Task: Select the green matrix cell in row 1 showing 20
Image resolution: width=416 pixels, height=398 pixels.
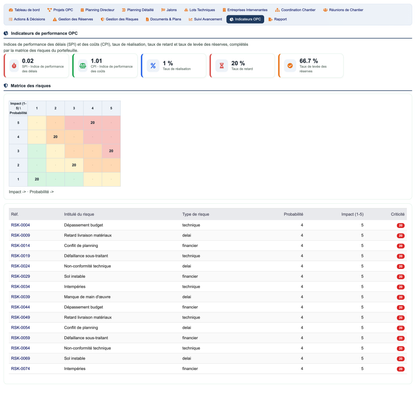Action: 37,179
